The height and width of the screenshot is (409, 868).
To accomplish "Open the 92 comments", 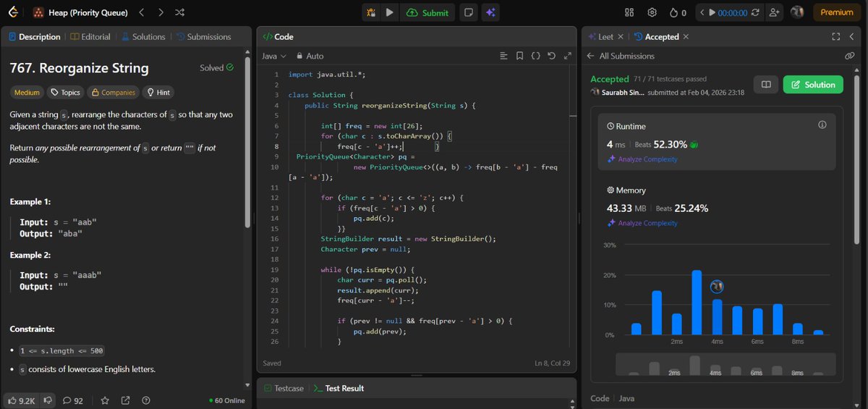I will (73, 400).
